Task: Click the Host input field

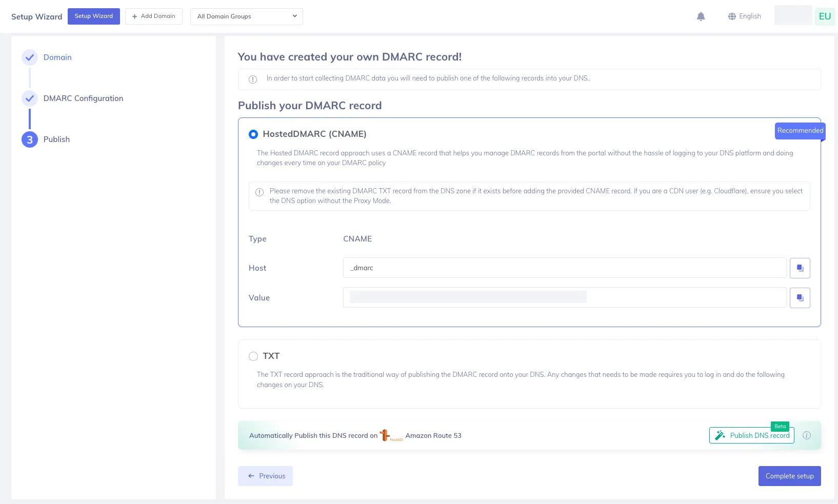Action: coord(565,268)
